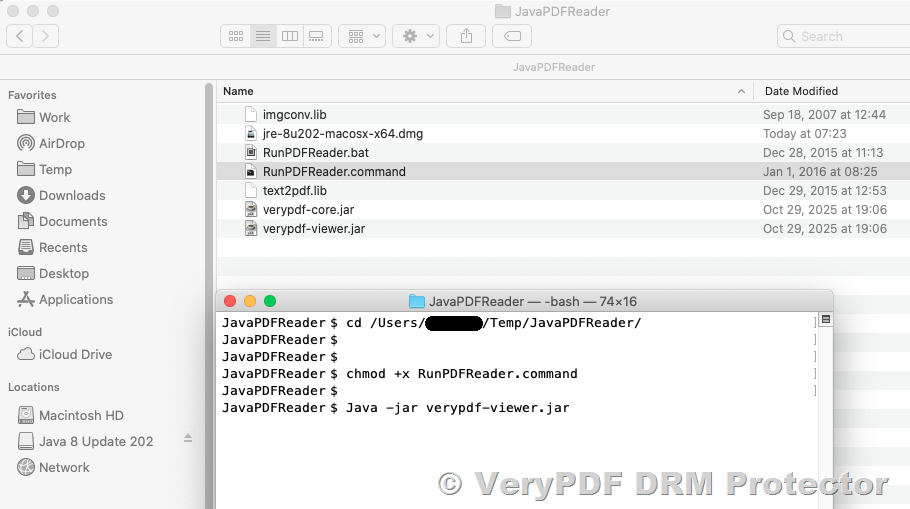The height and width of the screenshot is (509, 910).
Task: Eject the Java 8 Update 202 volume
Action: click(x=188, y=440)
